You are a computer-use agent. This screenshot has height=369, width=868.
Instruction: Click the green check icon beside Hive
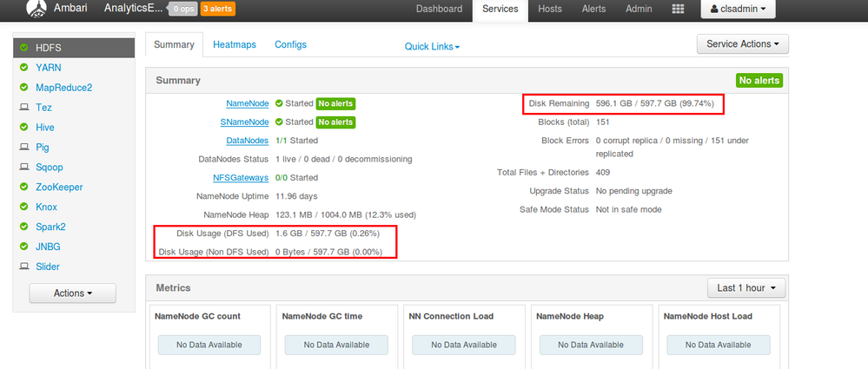click(x=23, y=128)
